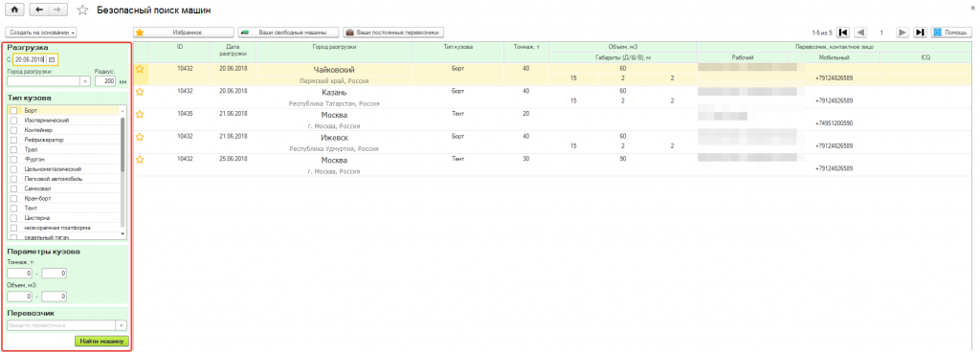This screenshot has height=352, width=980.
Task: Check the Кран-борт body type
Action: 13,198
